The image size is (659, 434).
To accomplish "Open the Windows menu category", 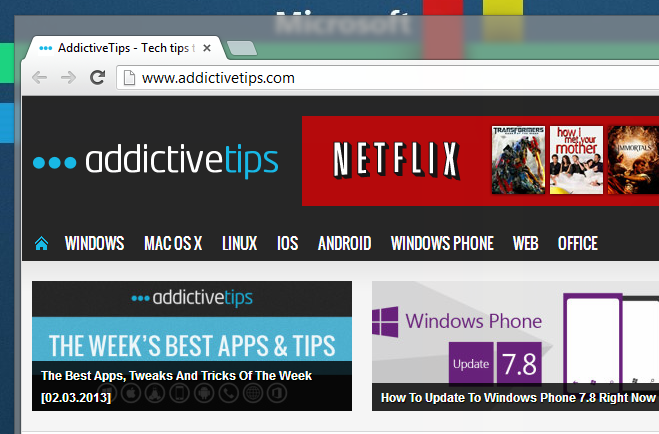I will (x=94, y=243).
